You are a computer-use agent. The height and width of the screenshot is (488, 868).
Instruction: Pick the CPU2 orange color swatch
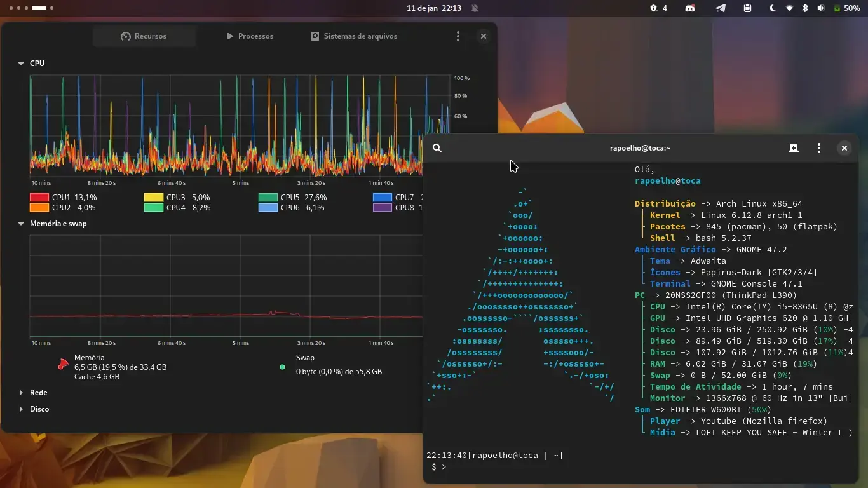point(39,208)
